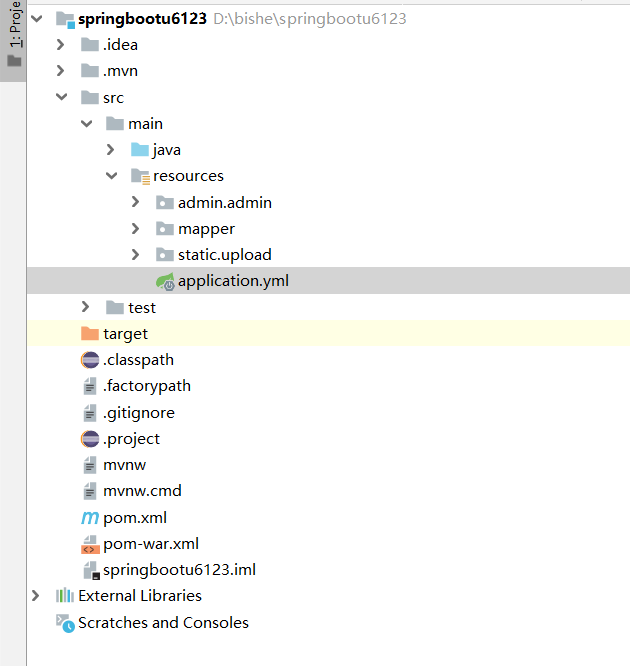The height and width of the screenshot is (666, 630).
Task: Click the blue java source folder icon
Action: click(x=140, y=150)
